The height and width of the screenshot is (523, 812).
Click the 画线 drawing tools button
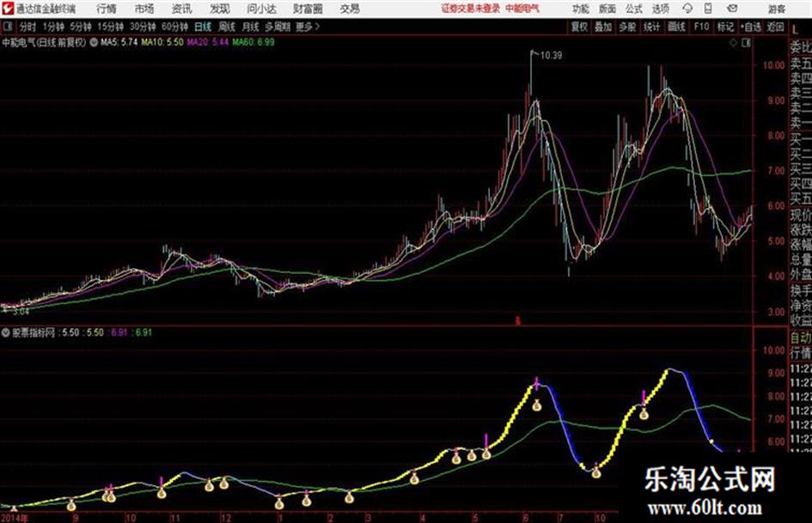[x=676, y=27]
